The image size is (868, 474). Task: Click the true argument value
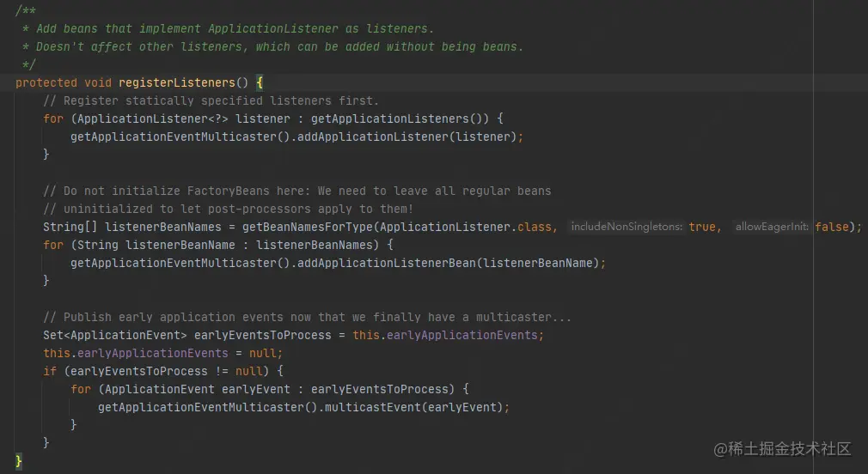coord(702,227)
